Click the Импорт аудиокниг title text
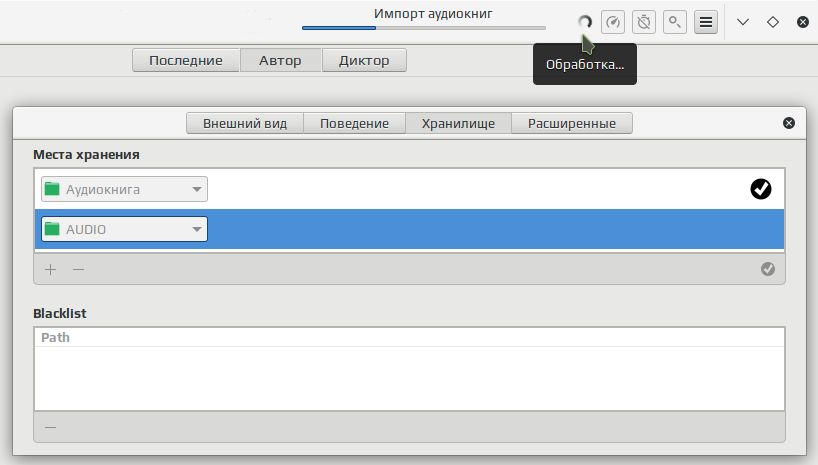Image resolution: width=818 pixels, height=465 pixels. pos(433,14)
